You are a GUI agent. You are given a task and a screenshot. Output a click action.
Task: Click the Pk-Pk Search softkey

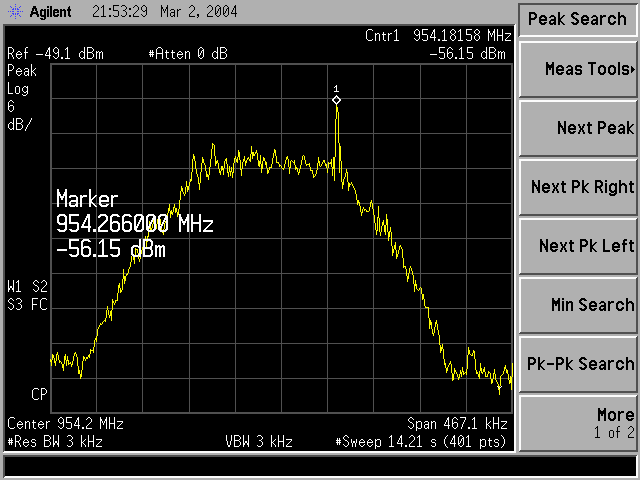578,364
